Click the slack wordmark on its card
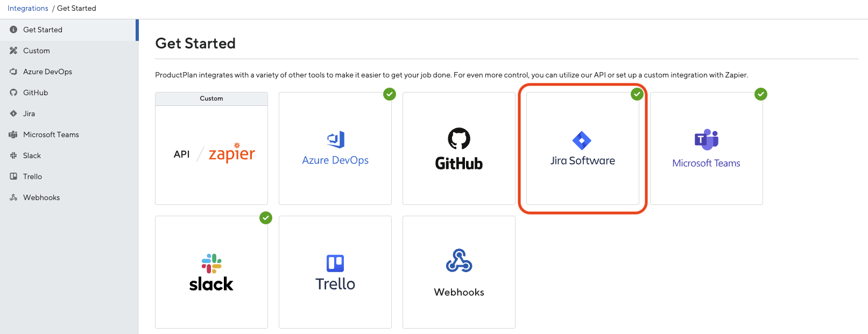This screenshot has width=868, height=334. pyautogui.click(x=211, y=284)
